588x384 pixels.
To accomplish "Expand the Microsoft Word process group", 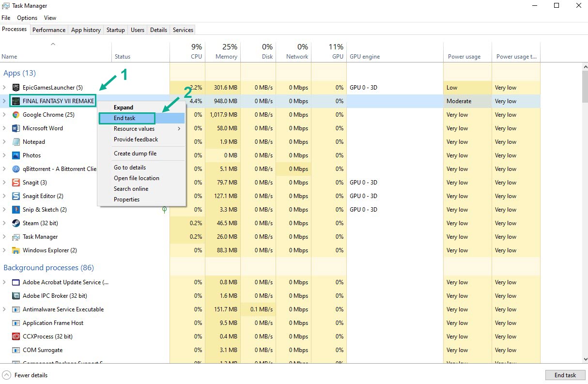I will [x=4, y=128].
